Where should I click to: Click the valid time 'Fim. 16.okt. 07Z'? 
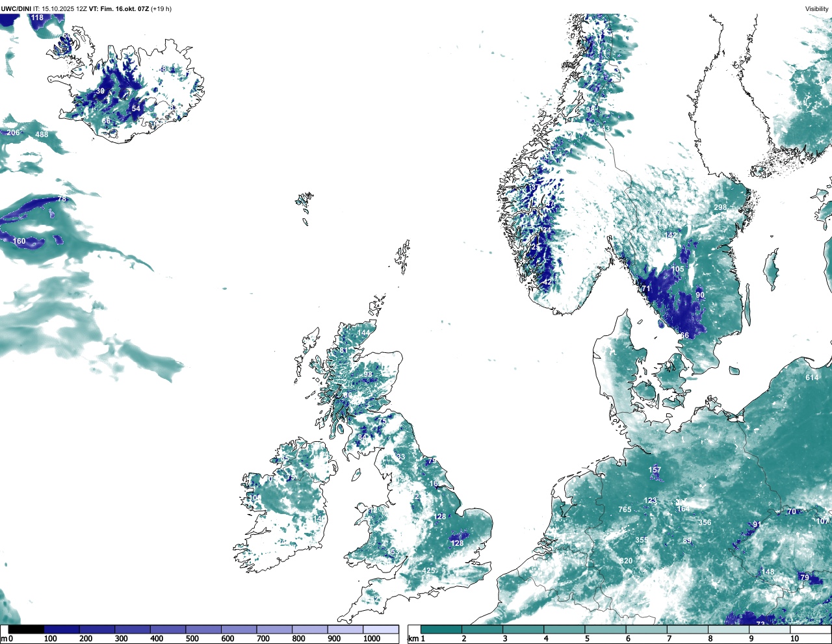[x=125, y=9]
